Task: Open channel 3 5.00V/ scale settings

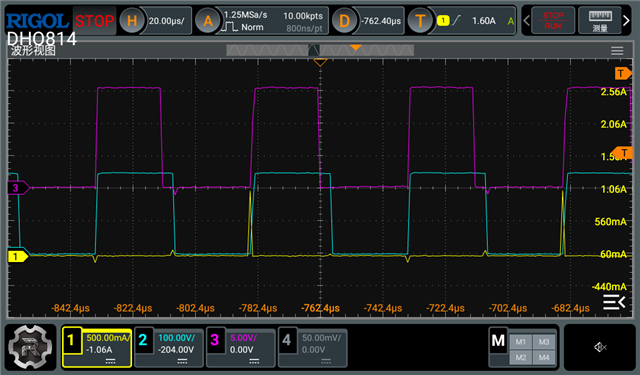Action: point(243,338)
